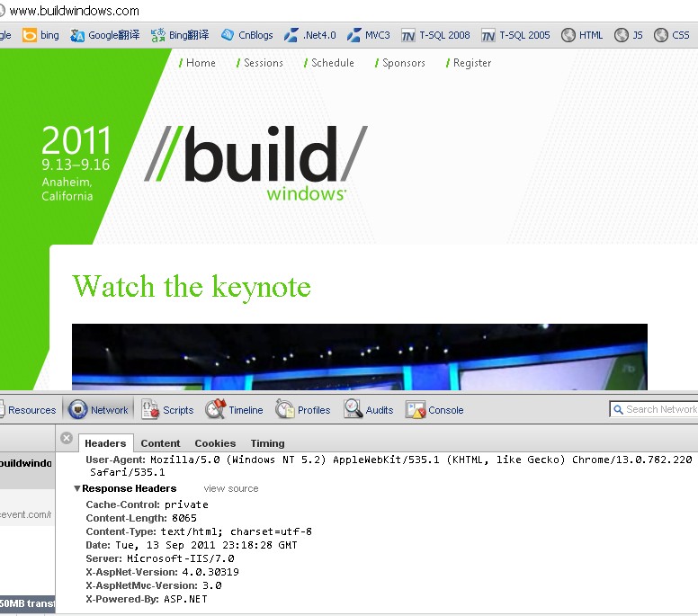Switch to the Cookies tab

coord(215,443)
